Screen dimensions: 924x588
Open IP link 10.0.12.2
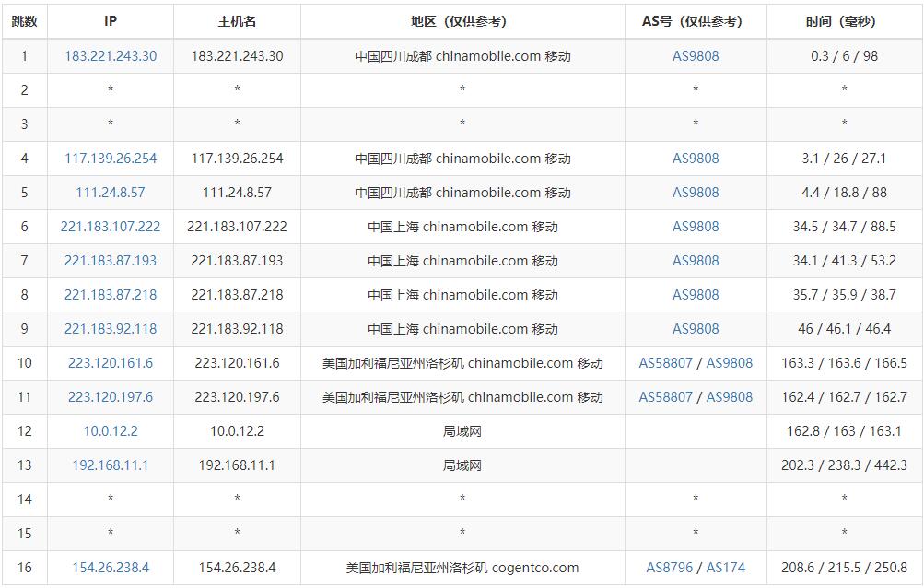111,431
